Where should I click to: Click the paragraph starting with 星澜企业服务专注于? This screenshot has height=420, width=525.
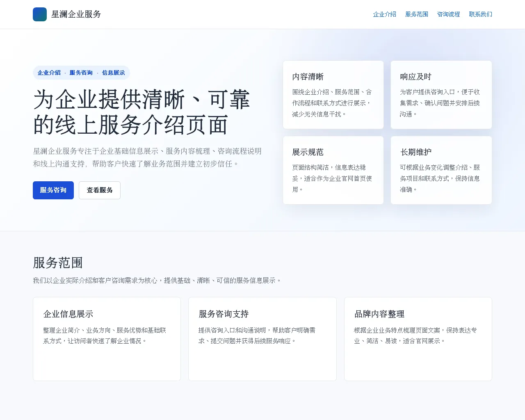point(147,157)
